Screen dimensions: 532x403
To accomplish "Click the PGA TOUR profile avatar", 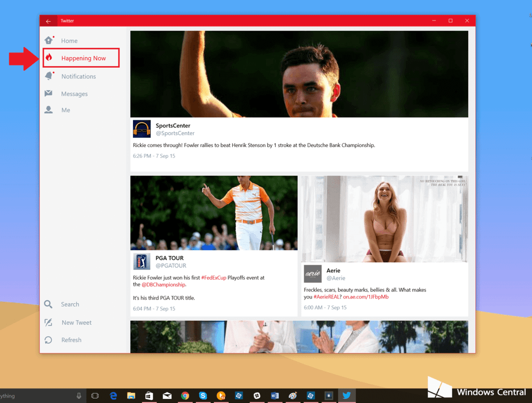I will (142, 262).
